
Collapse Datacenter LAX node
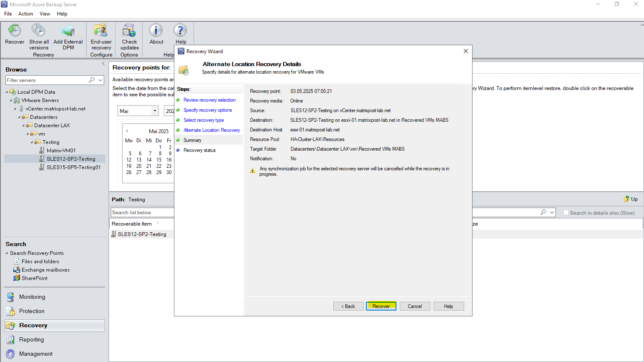point(23,126)
